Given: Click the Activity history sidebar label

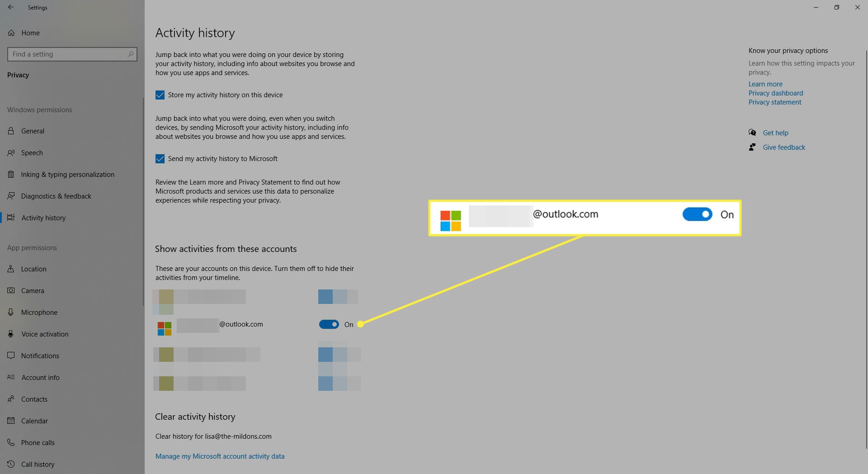Looking at the screenshot, I should tap(43, 218).
